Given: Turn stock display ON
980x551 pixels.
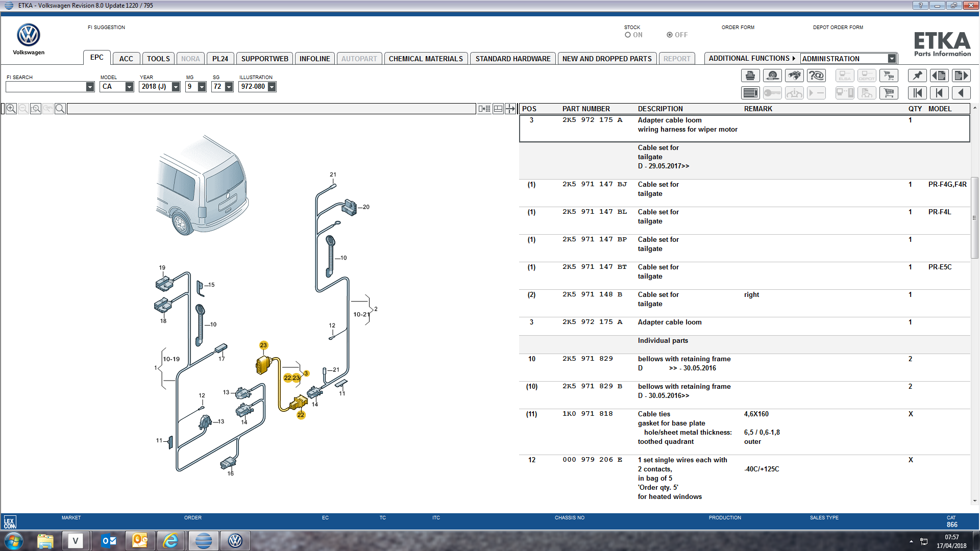Looking at the screenshot, I should coord(628,35).
